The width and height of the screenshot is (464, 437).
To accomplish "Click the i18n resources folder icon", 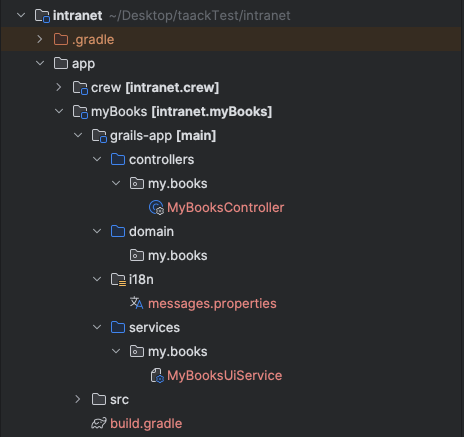I will coord(118,279).
